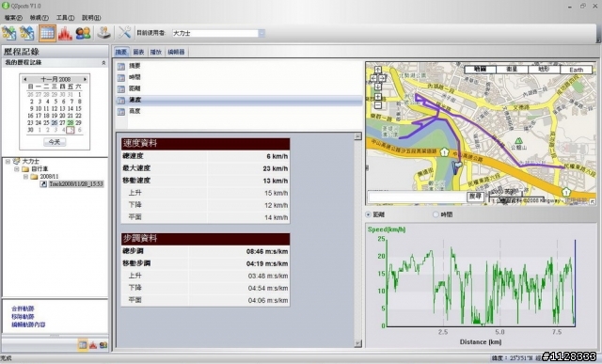602x364 pixels.
Task: Click the data panel scrollbar up arrow
Action: (x=357, y=136)
